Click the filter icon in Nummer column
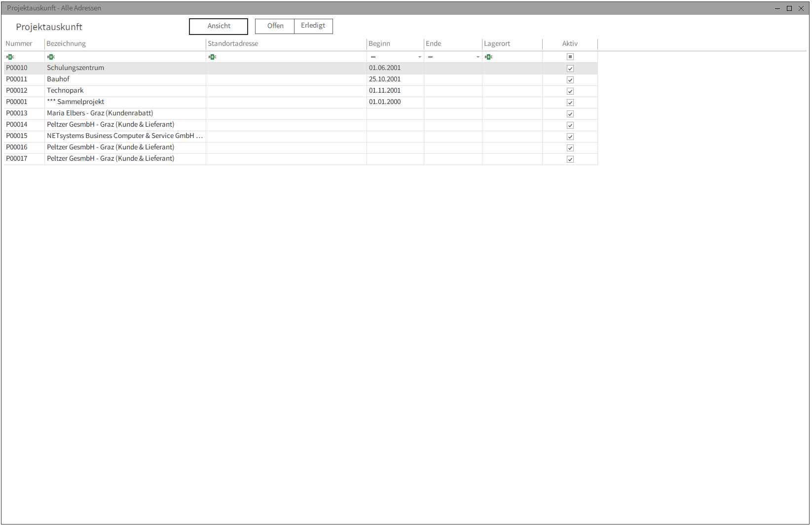 click(10, 57)
